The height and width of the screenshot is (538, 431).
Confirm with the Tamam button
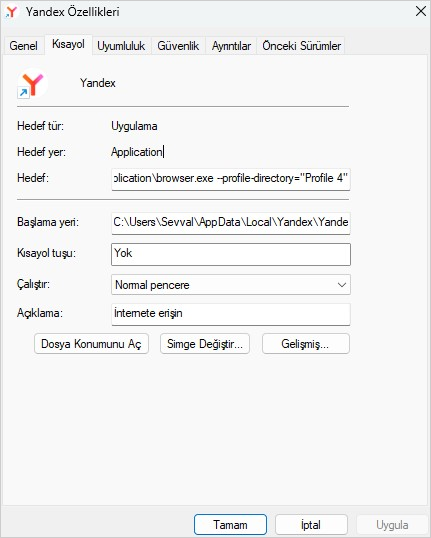[230, 524]
